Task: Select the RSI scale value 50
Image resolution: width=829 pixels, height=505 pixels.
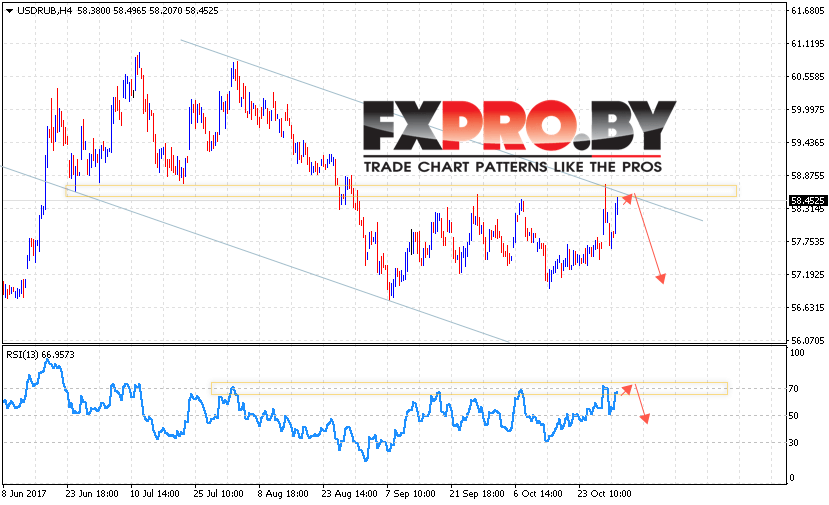Action: click(x=794, y=416)
